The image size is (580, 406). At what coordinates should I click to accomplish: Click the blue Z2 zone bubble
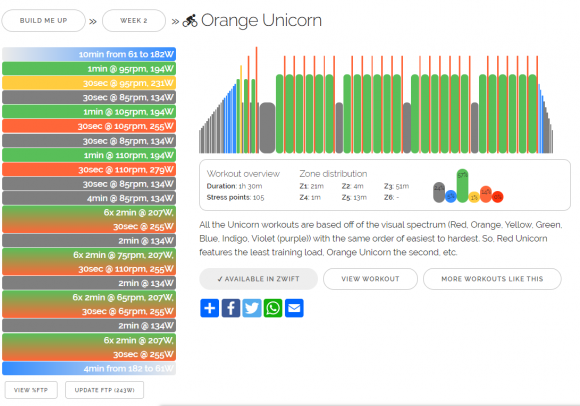(451, 196)
